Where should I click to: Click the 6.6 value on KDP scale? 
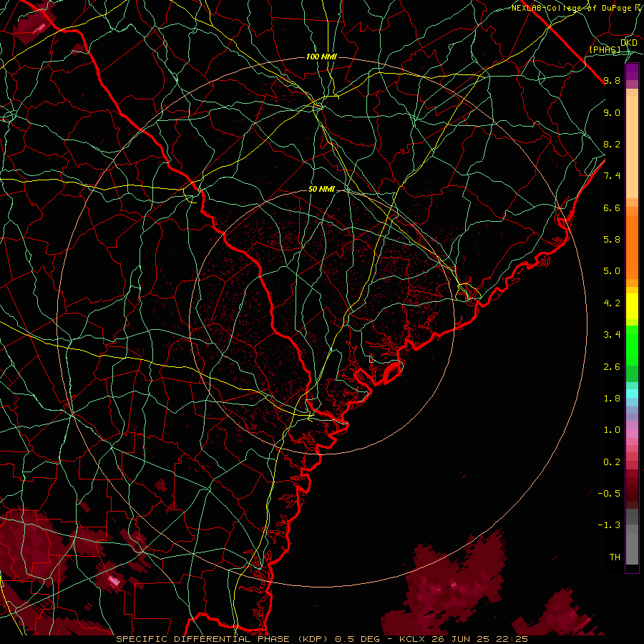pos(612,208)
